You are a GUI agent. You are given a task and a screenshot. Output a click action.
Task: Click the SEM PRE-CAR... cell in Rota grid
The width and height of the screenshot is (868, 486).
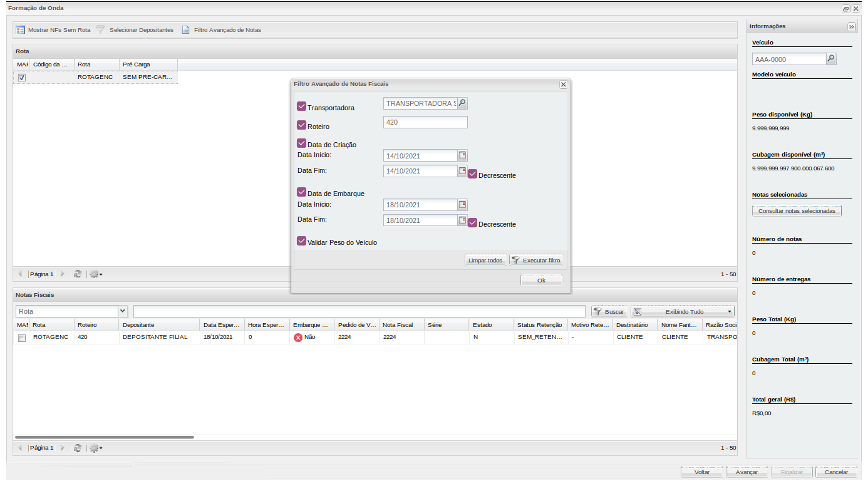(x=148, y=77)
